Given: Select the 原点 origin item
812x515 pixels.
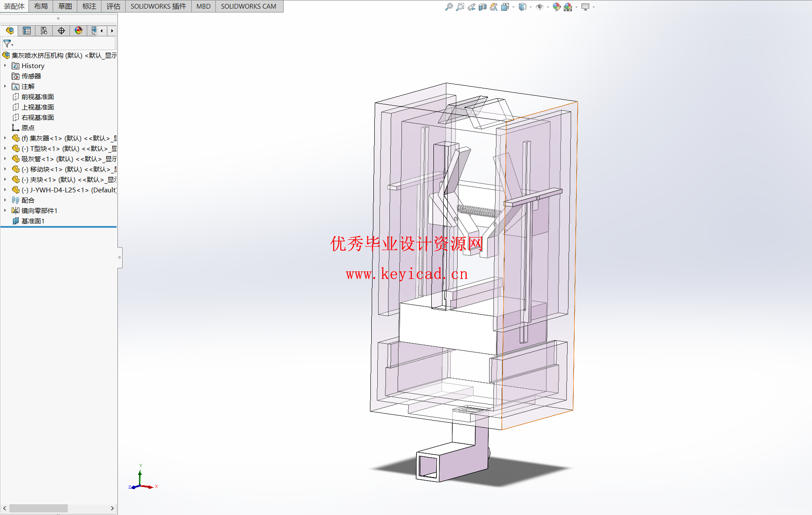Looking at the screenshot, I should [x=28, y=128].
